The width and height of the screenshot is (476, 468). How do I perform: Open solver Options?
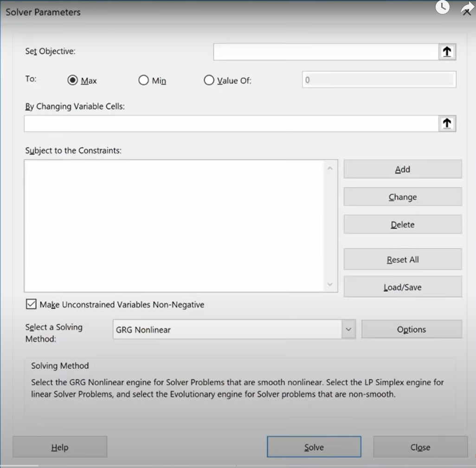411,329
